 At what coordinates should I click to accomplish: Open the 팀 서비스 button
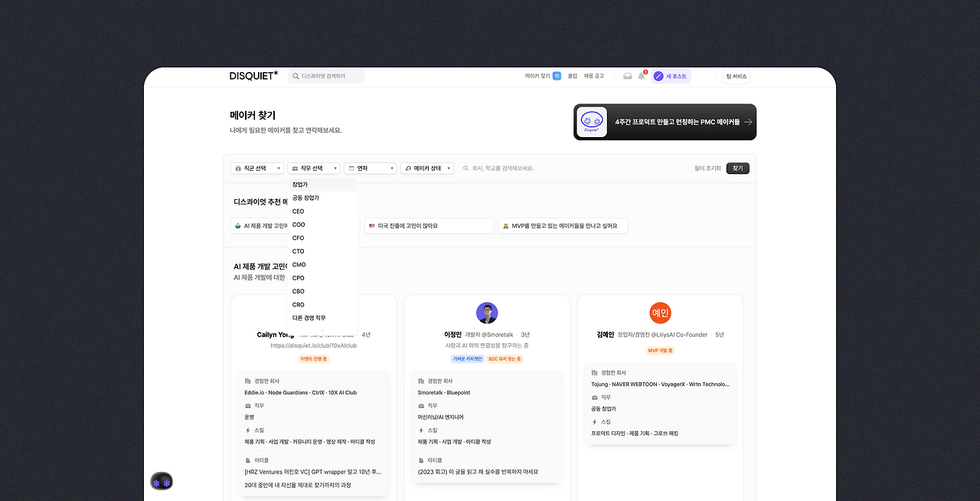point(737,77)
